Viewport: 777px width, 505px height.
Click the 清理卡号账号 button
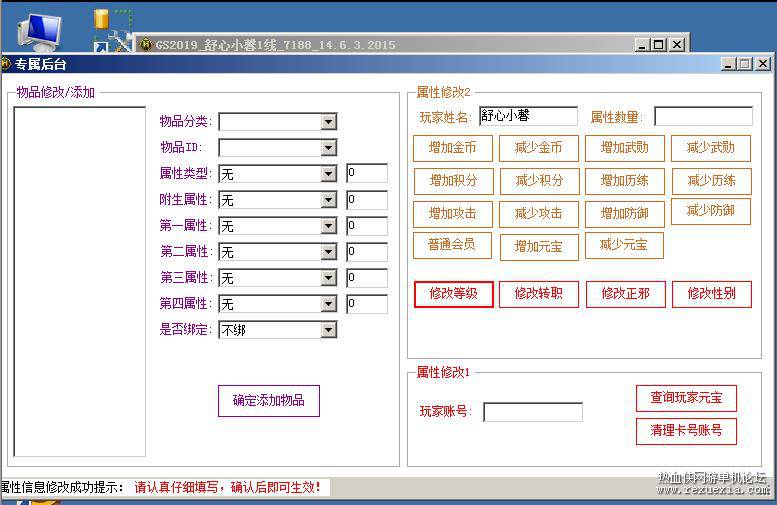[x=686, y=431]
